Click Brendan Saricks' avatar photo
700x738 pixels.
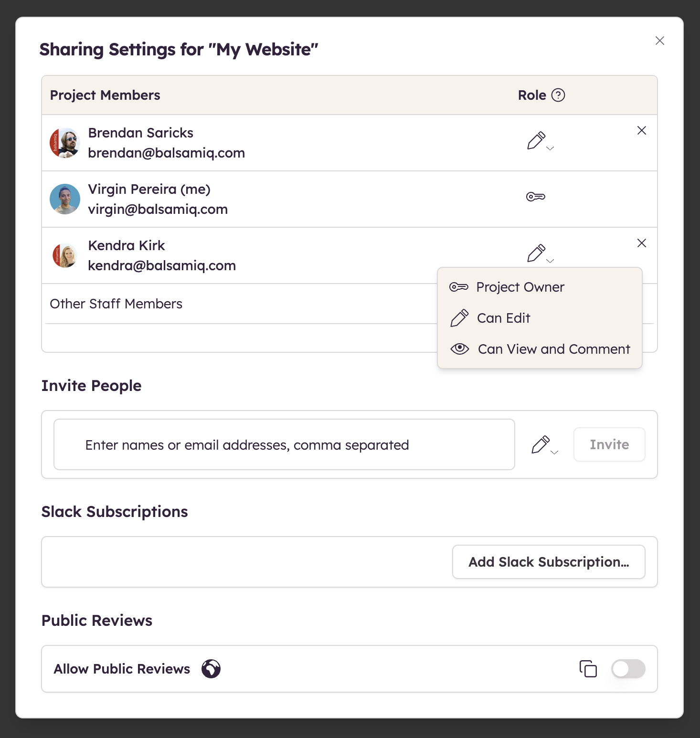tap(65, 143)
